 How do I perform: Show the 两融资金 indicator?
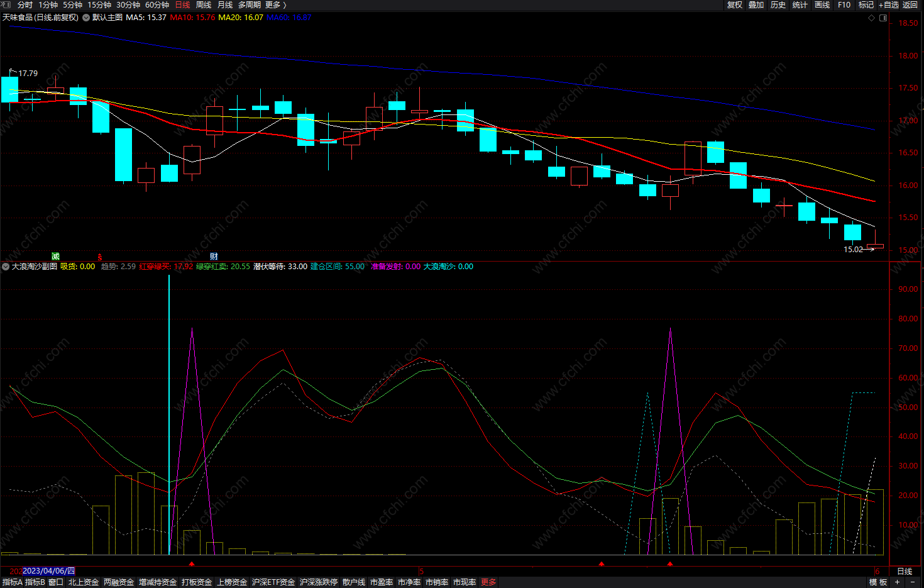pyautogui.click(x=118, y=582)
